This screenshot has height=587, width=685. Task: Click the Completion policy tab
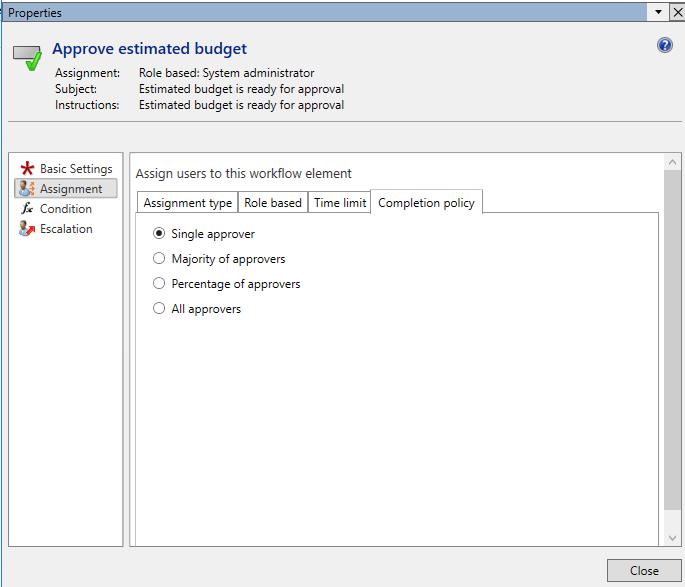click(426, 203)
